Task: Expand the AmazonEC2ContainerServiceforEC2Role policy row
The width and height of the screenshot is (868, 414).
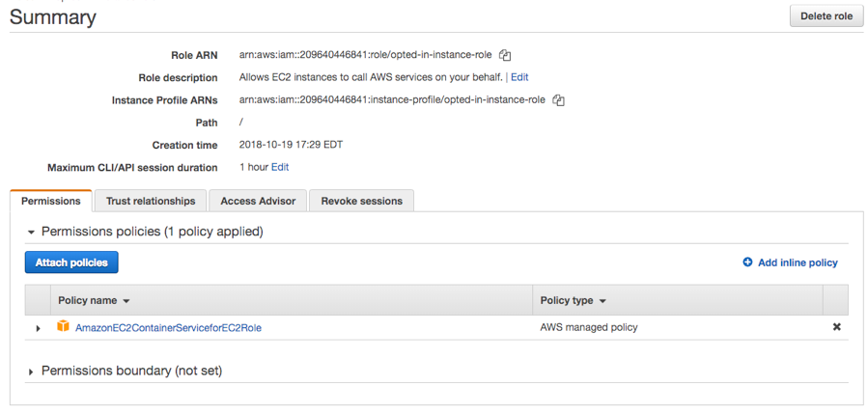Action: (x=39, y=328)
